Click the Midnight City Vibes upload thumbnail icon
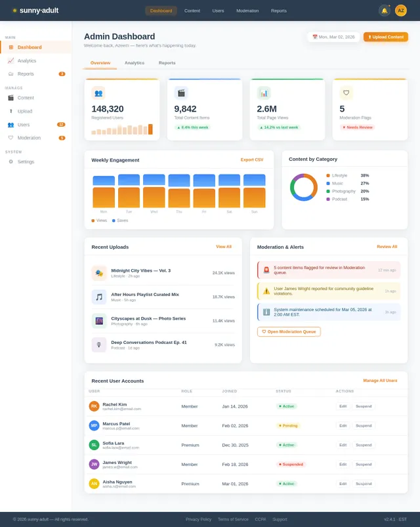 point(99,273)
